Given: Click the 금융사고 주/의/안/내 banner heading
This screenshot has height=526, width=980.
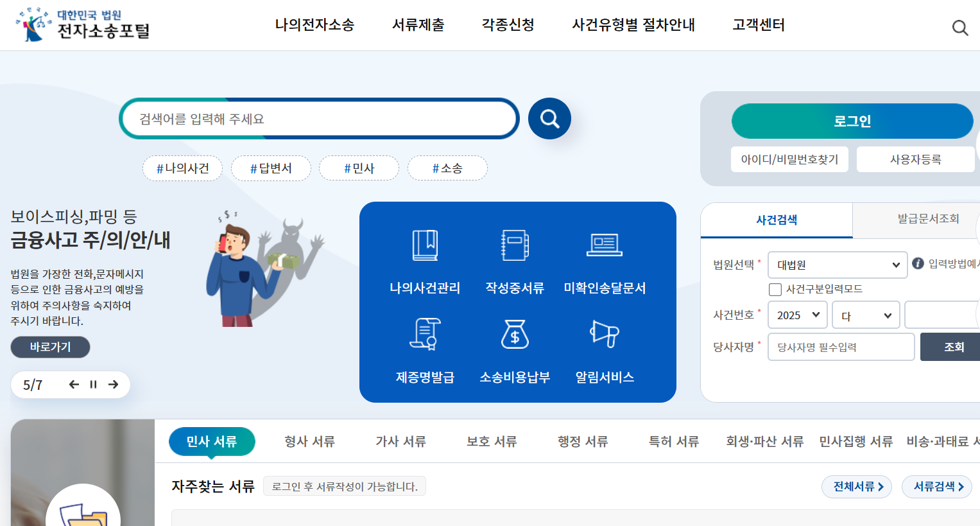Looking at the screenshot, I should click(90, 240).
